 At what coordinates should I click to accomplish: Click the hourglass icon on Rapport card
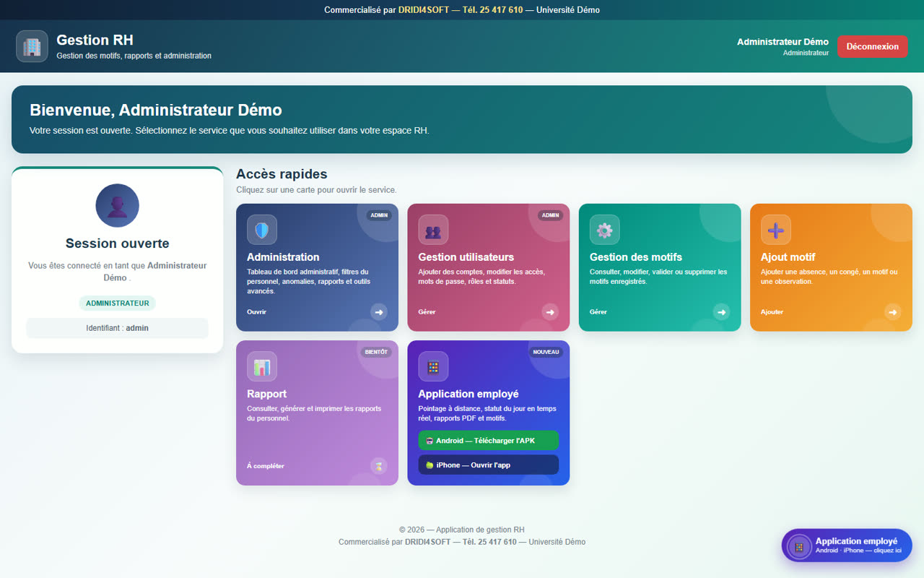click(379, 466)
